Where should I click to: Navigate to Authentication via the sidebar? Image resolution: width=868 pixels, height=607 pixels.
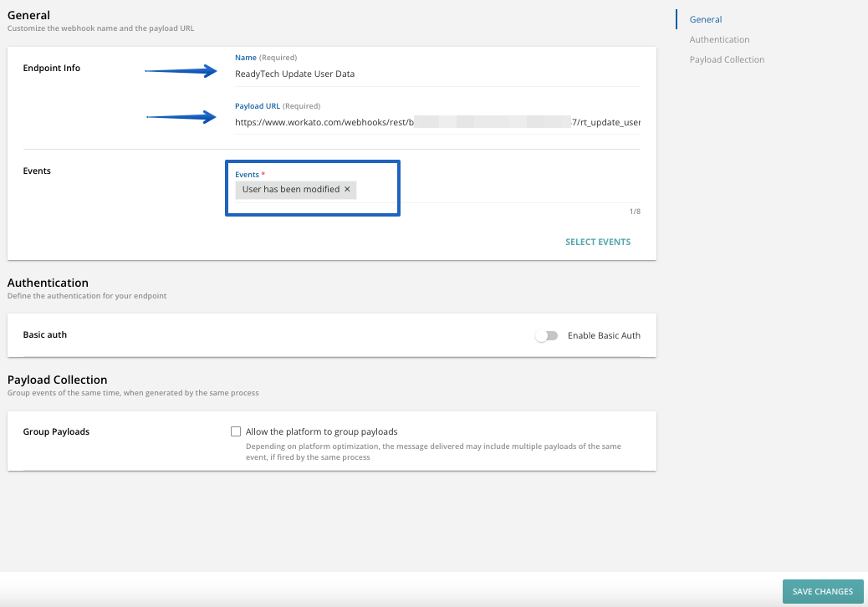tap(719, 39)
